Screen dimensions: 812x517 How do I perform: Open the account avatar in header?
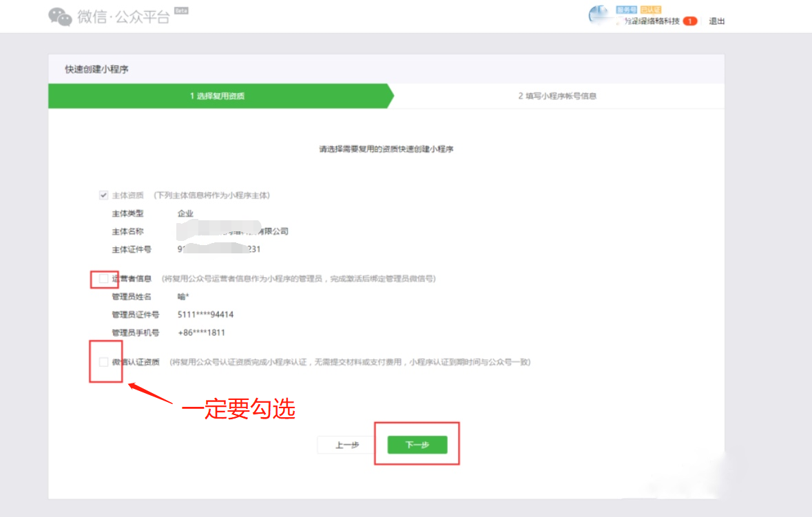pyautogui.click(x=599, y=15)
